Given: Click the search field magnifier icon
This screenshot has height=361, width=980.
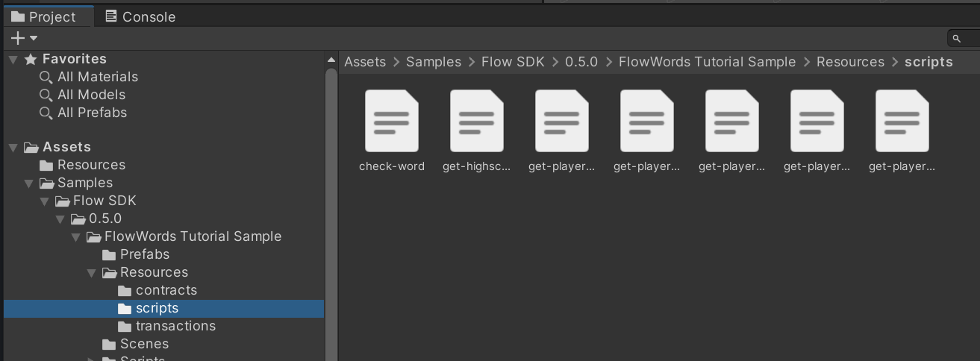Looking at the screenshot, I should [956, 38].
